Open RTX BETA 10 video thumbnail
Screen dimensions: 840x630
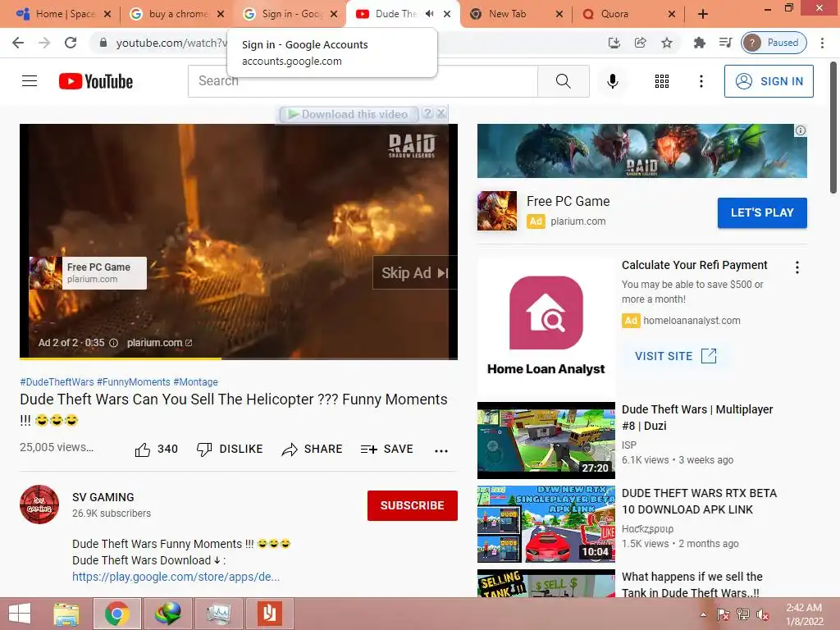point(546,524)
